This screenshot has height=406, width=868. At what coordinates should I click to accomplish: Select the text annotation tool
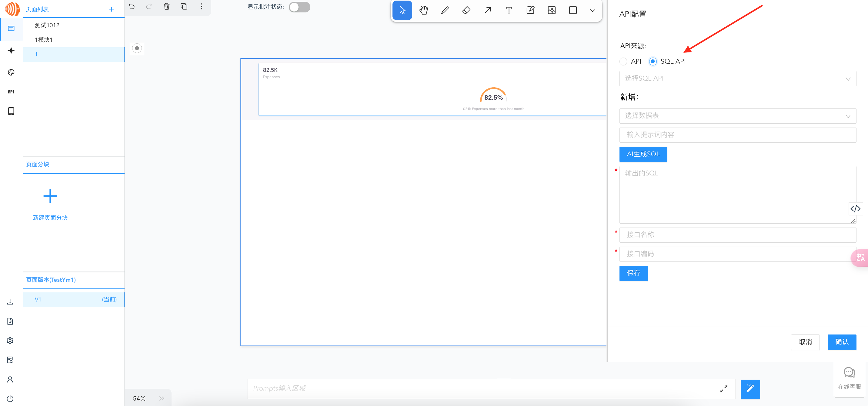[x=509, y=10]
